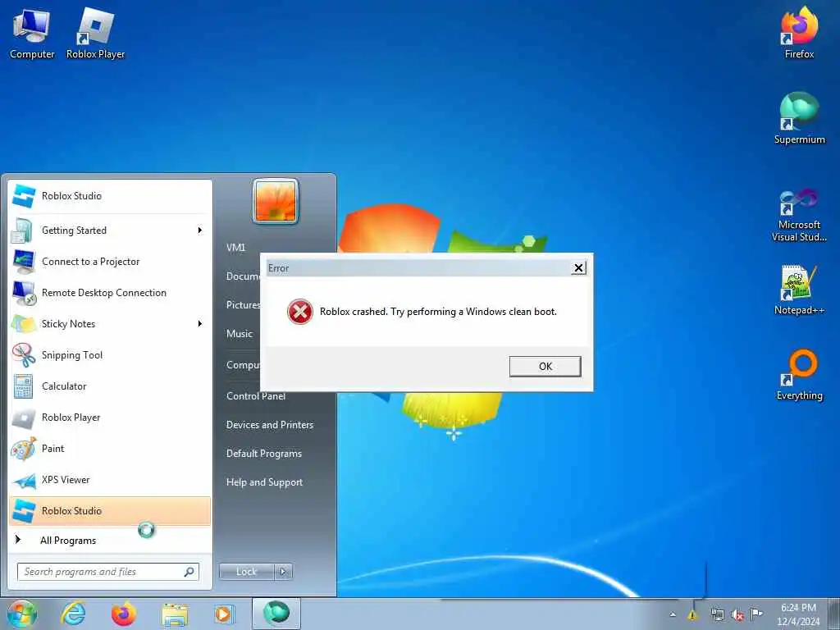
Task: Open Help and Support
Action: [264, 482]
